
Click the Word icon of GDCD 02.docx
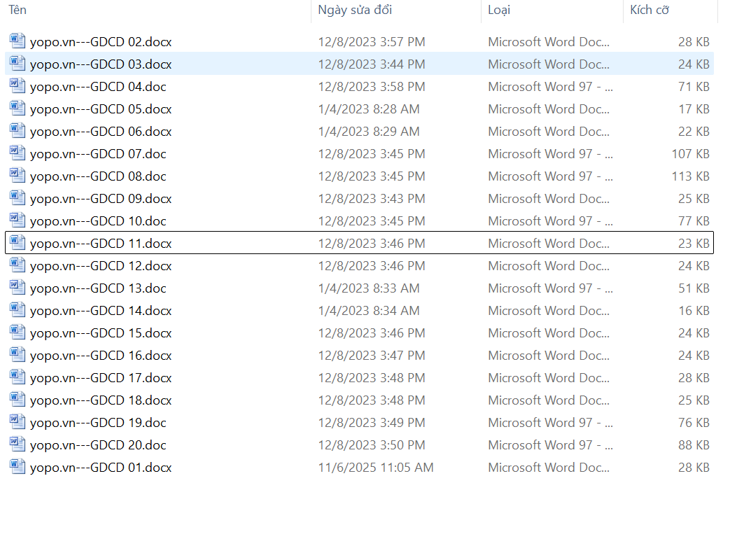pyautogui.click(x=17, y=41)
